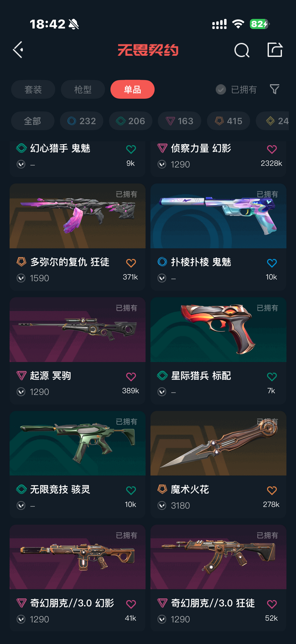Open the filter funnel icon
The height and width of the screenshot is (644, 296).
275,89
